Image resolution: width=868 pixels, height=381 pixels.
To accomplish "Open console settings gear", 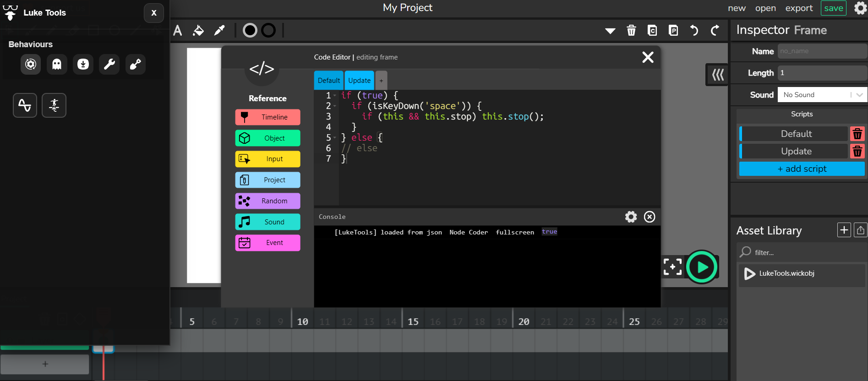I will tap(631, 217).
